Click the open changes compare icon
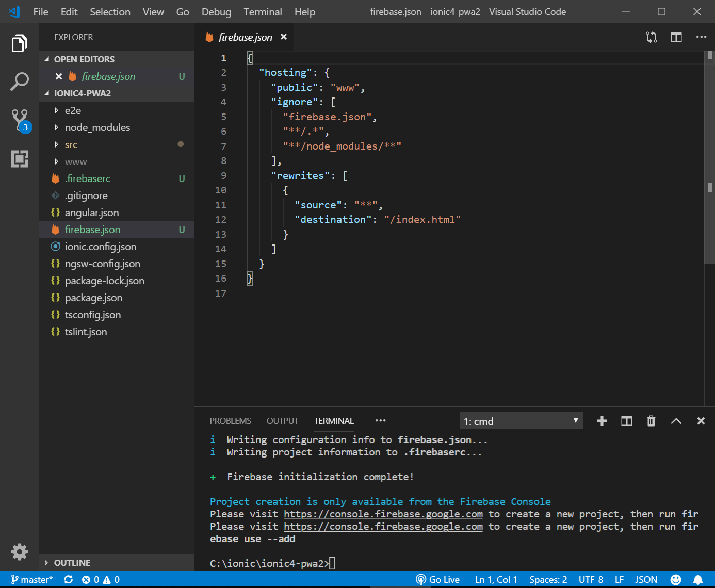 coord(651,37)
